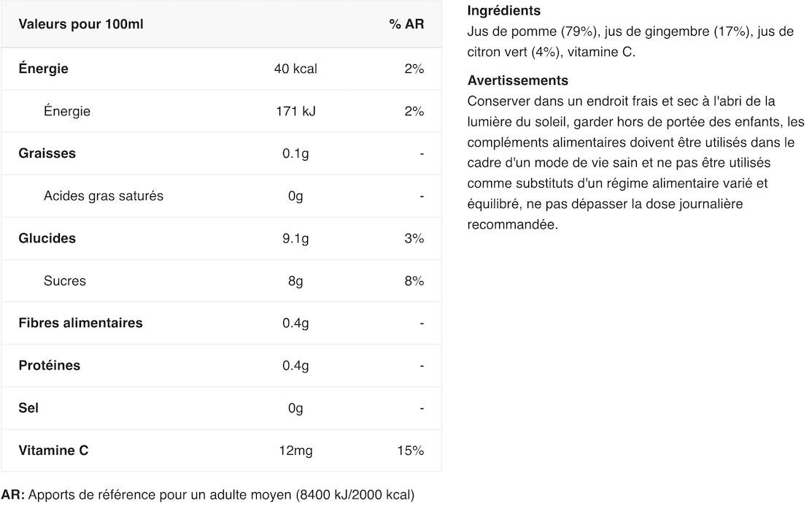Image resolution: width=812 pixels, height=511 pixels.
Task: Select the 'Ingrédients' heading
Action: point(504,10)
